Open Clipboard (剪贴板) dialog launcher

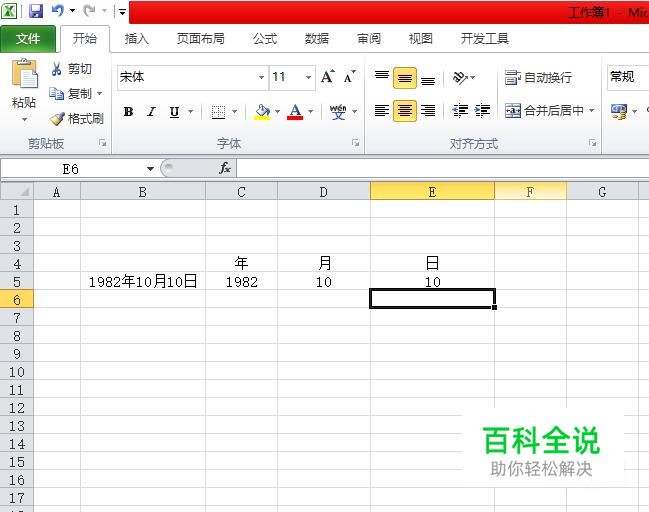point(102,143)
